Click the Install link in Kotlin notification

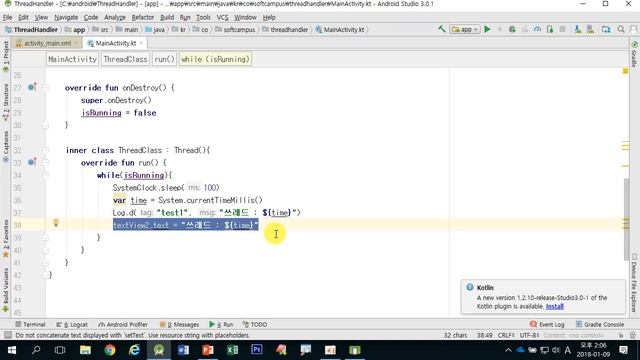555,306
